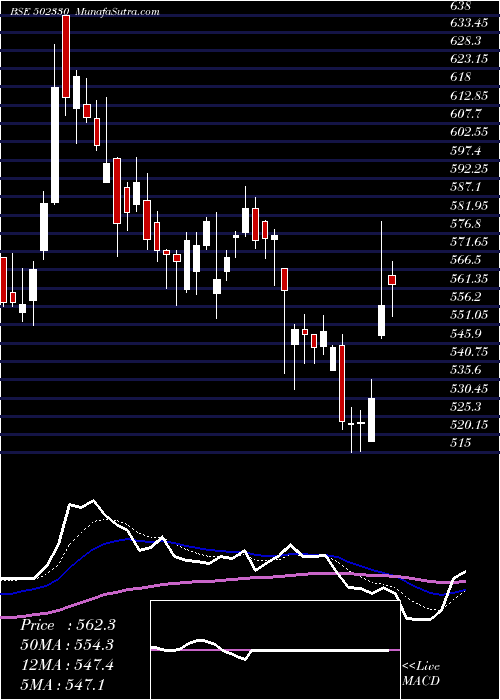Screen dimensions: 500x700
Task: Click the 530.45 price axis label
Action: [468, 388]
